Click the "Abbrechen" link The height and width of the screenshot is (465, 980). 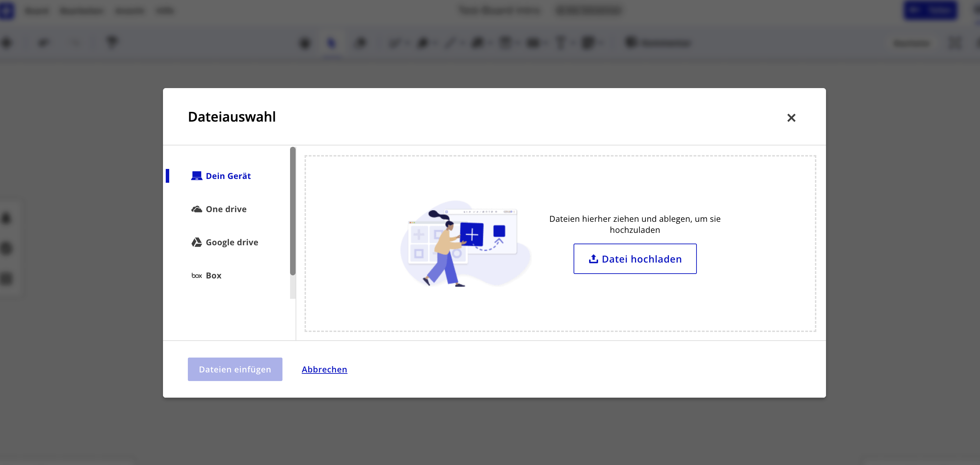[x=324, y=369]
